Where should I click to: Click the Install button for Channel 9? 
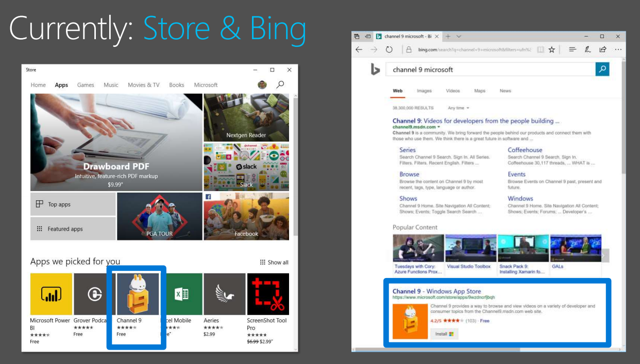[444, 334]
